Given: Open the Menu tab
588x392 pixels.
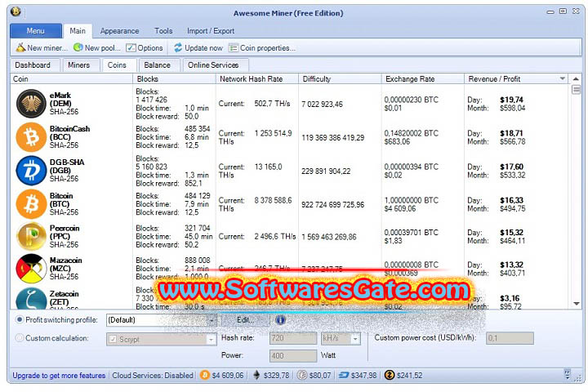Looking at the screenshot, I should (x=36, y=31).
